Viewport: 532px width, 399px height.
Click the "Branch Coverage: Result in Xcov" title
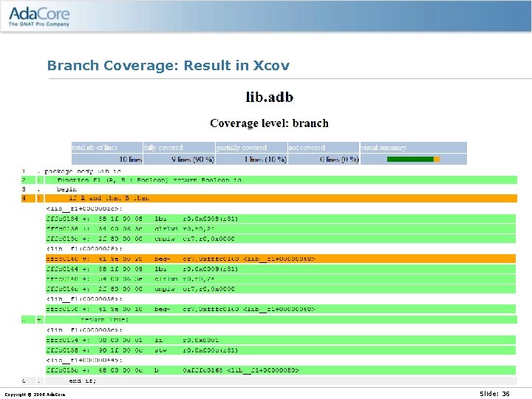[x=168, y=65]
